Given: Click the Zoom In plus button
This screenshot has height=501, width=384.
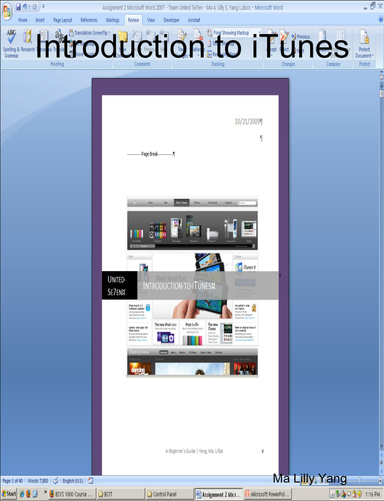Looking at the screenshot, I should click(380, 481).
